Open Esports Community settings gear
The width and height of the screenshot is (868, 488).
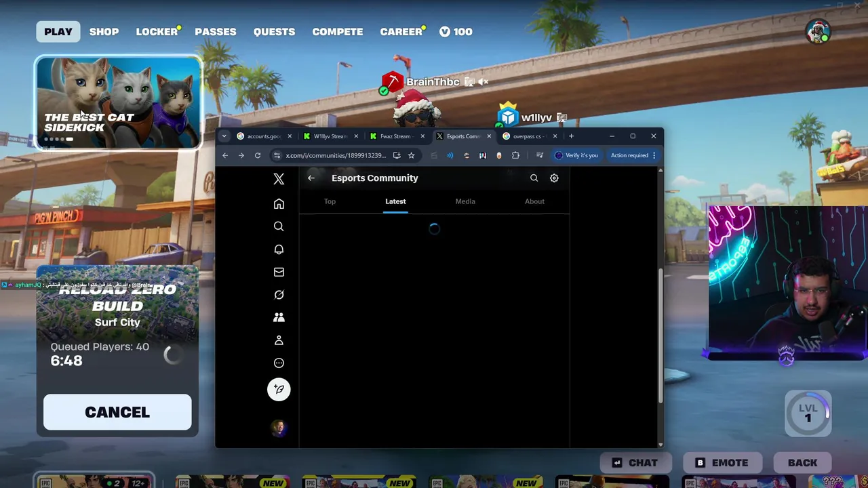[554, 178]
